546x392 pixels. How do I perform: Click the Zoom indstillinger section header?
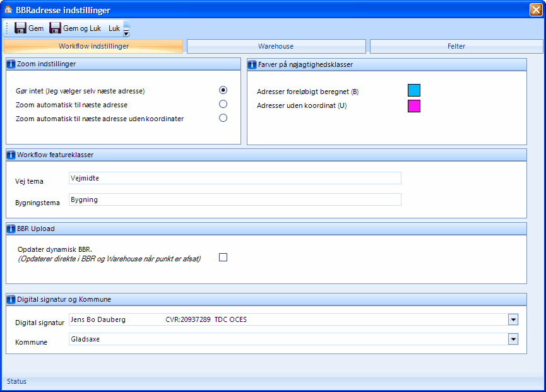coord(123,64)
